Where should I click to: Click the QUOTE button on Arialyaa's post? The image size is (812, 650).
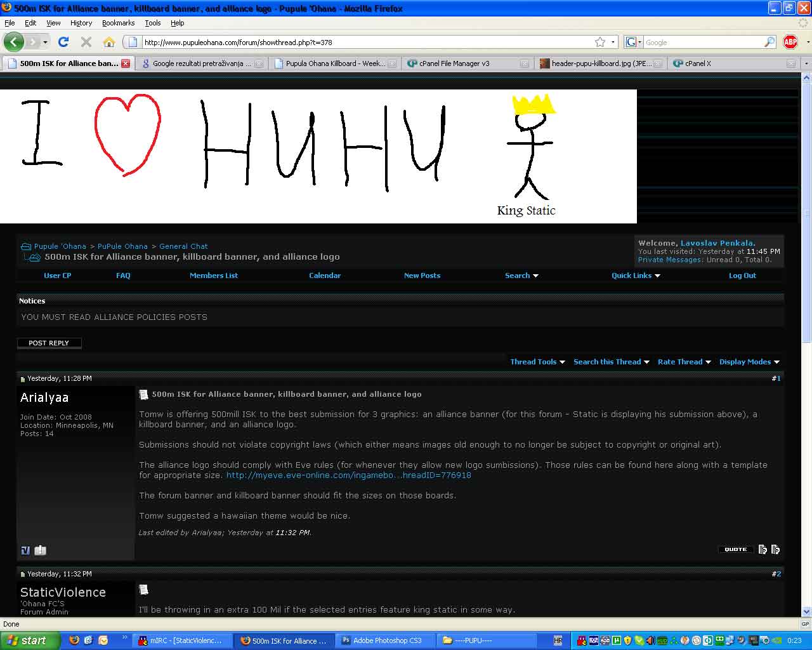pyautogui.click(x=736, y=549)
